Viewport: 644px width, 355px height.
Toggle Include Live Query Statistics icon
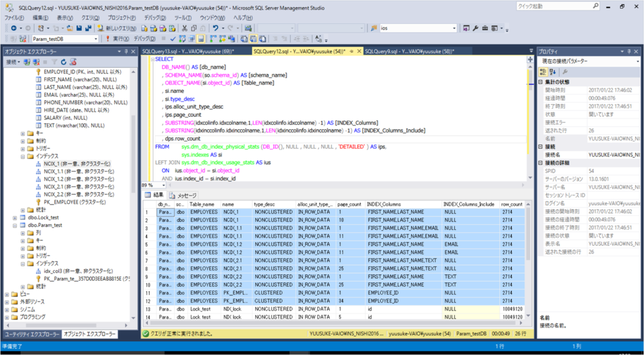coord(222,38)
